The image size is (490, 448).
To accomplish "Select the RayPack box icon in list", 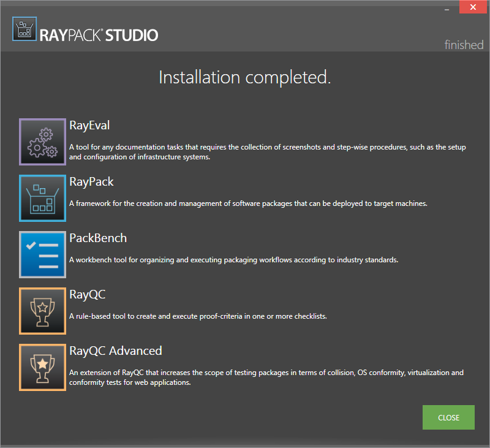I will click(42, 198).
